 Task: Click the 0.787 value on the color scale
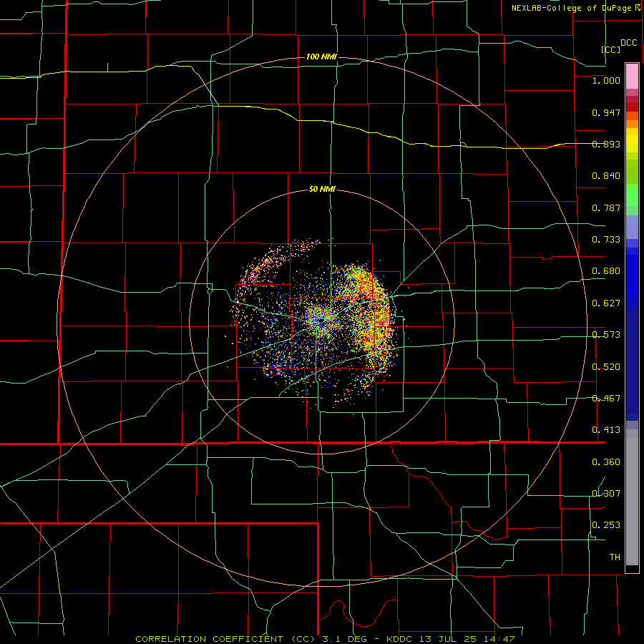(606, 208)
